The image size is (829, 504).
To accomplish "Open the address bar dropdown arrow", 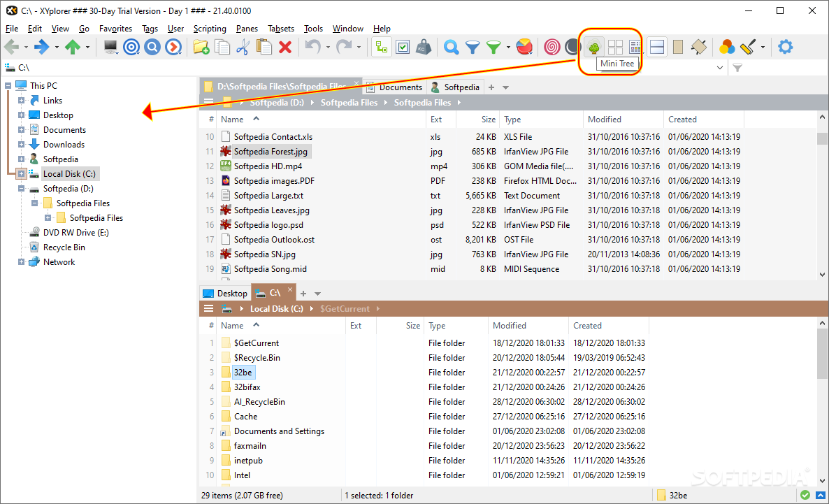I will 719,68.
